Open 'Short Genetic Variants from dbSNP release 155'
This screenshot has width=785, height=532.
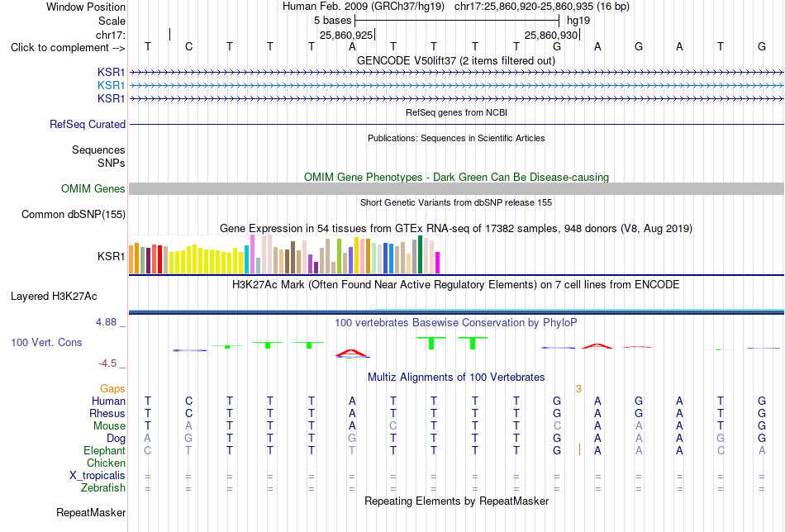pyautogui.click(x=456, y=202)
